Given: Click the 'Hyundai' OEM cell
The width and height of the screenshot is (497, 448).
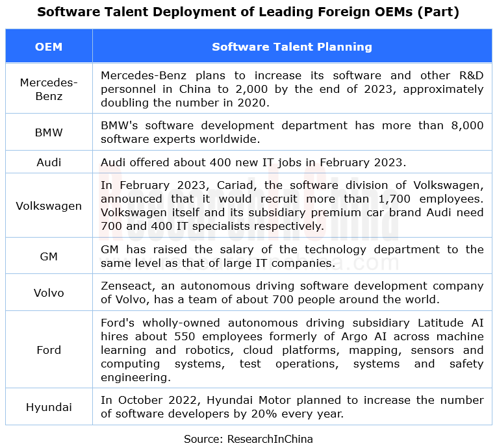Looking at the screenshot, I should pyautogui.click(x=49, y=407).
